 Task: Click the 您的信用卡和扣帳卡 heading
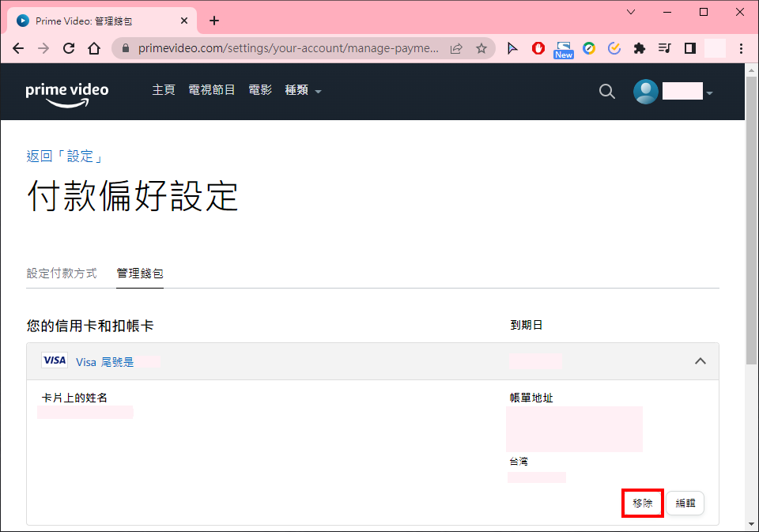click(x=90, y=326)
